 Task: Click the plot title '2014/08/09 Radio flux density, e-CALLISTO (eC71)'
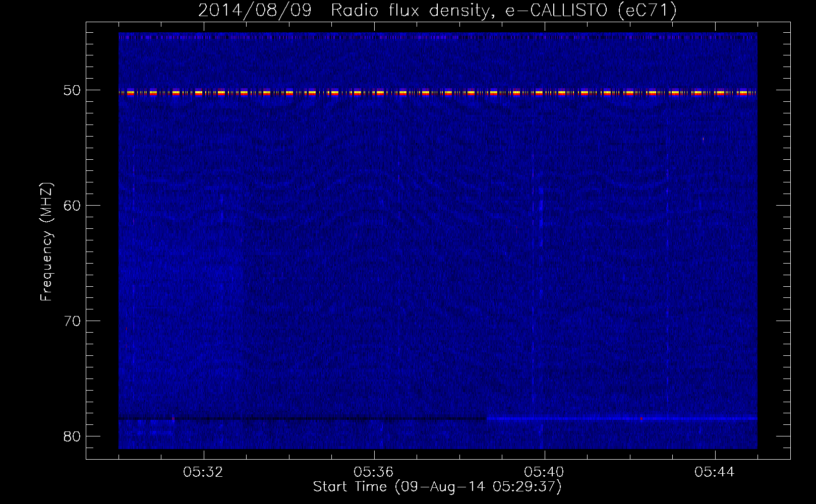[437, 10]
